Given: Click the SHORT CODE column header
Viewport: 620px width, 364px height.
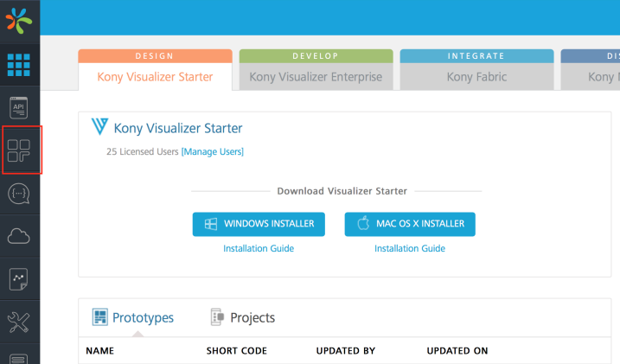Looking at the screenshot, I should pyautogui.click(x=236, y=350).
